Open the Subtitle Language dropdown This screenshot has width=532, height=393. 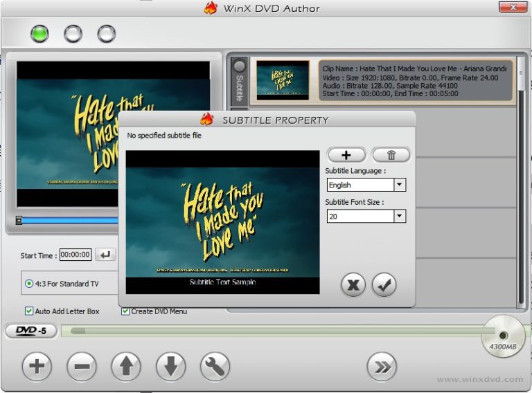pos(400,185)
